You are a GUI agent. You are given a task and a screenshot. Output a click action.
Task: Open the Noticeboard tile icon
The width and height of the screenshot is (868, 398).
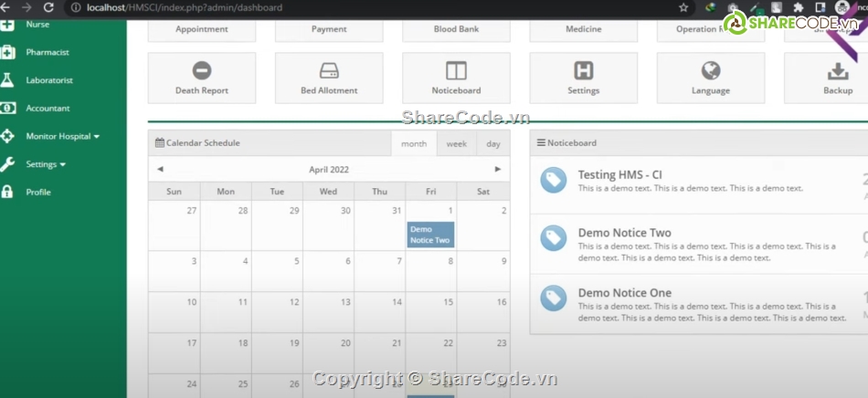(456, 71)
